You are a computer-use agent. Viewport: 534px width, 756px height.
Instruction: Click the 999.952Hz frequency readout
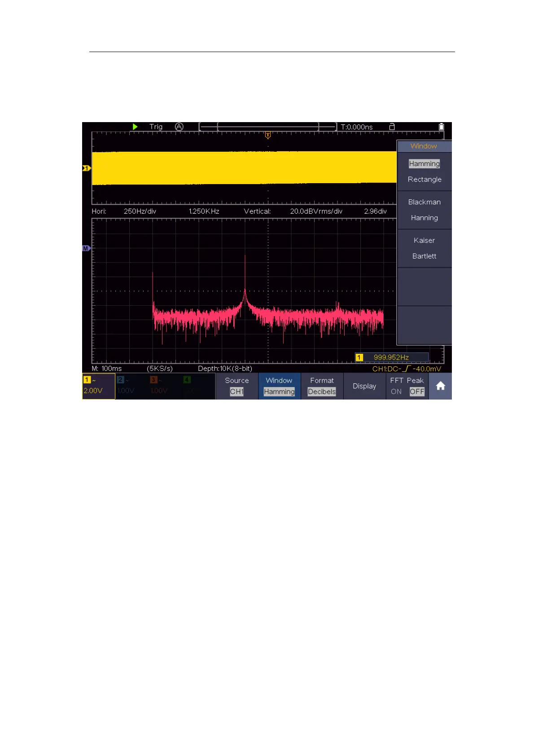(391, 357)
